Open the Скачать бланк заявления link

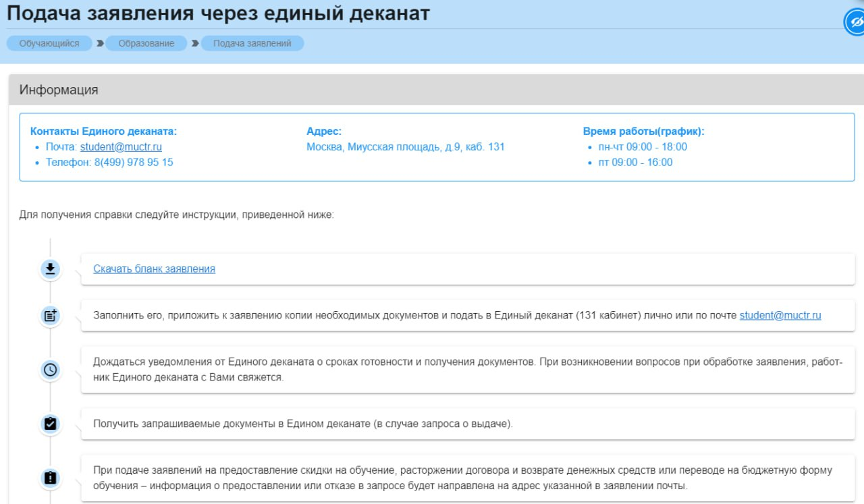[154, 269]
